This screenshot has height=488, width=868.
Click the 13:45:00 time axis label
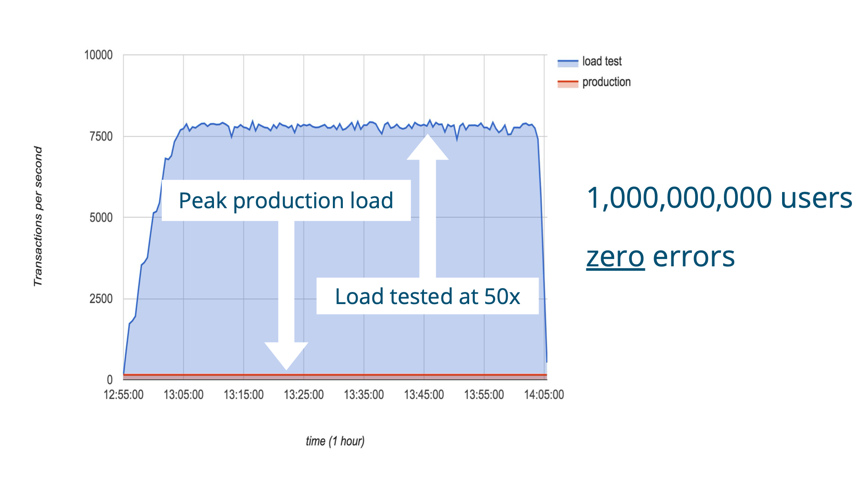click(424, 395)
